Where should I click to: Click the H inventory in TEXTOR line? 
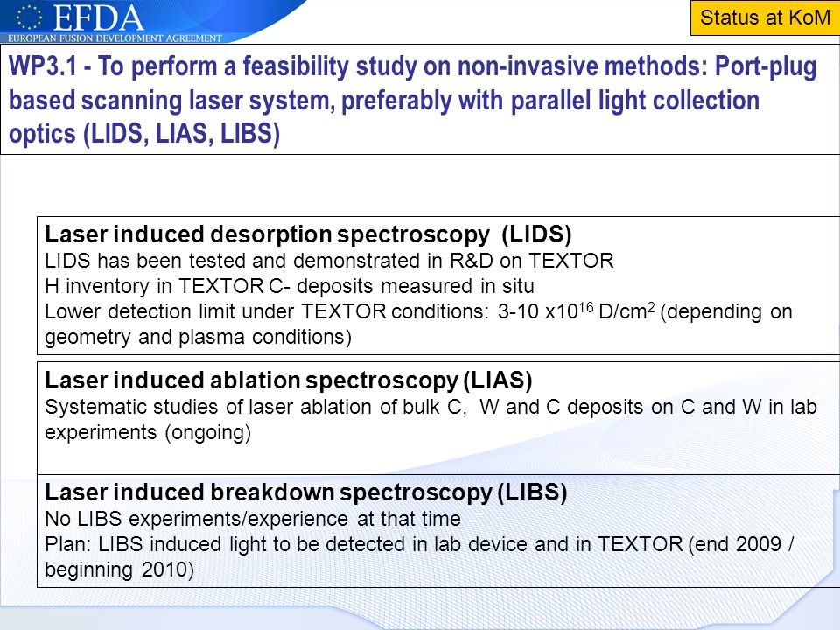290,286
